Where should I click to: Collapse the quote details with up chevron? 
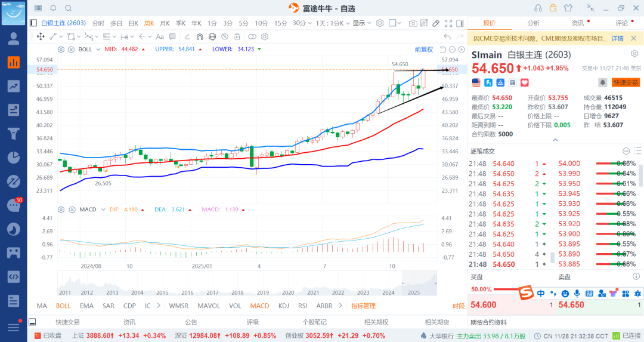point(555,140)
